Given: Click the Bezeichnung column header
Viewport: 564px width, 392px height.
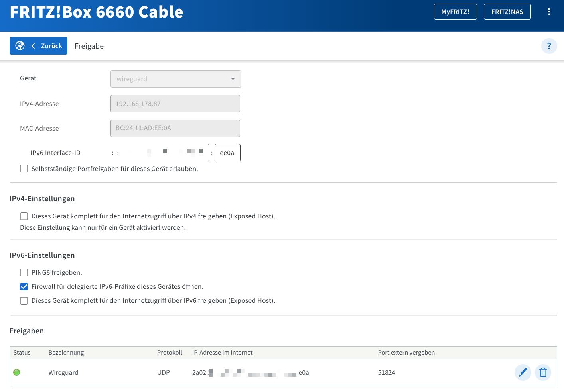Looking at the screenshot, I should 66,353.
